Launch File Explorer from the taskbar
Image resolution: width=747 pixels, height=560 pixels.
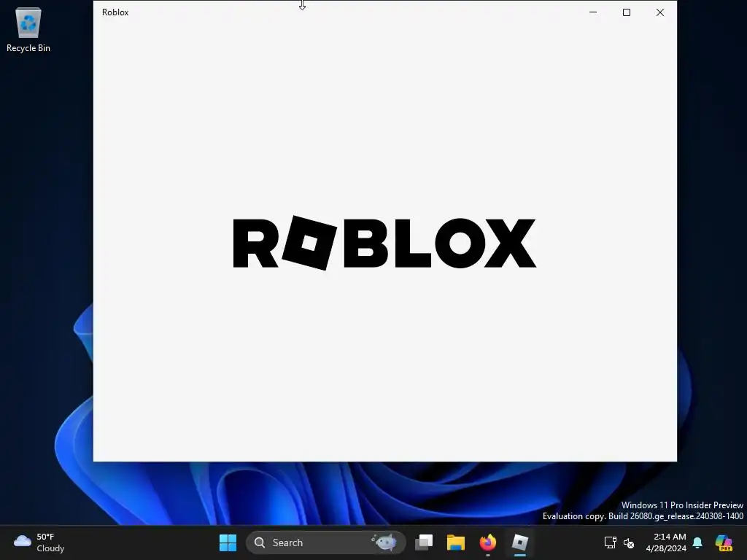pos(455,542)
